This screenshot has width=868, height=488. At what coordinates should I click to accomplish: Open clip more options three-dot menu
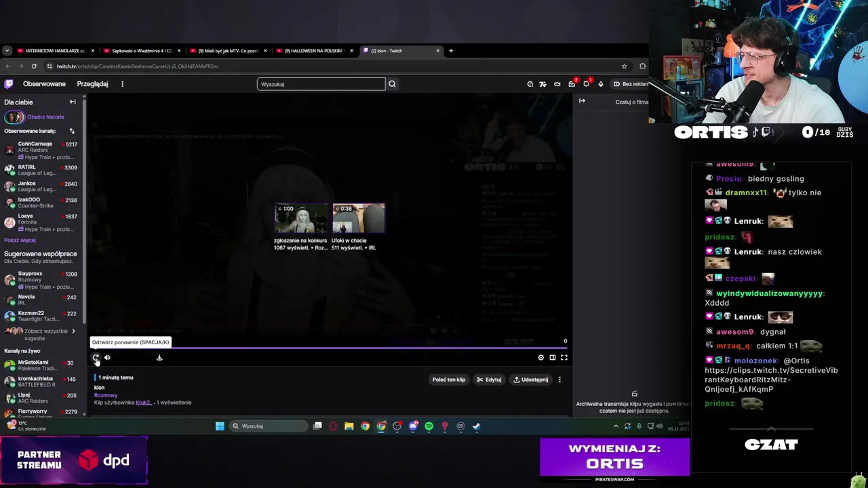click(559, 380)
